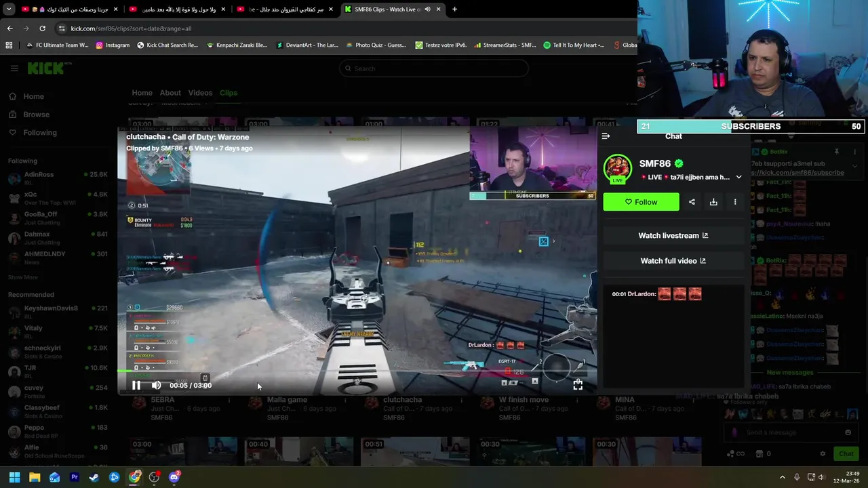868x488 pixels.
Task: Share the clip with the share icon
Action: (x=692, y=202)
